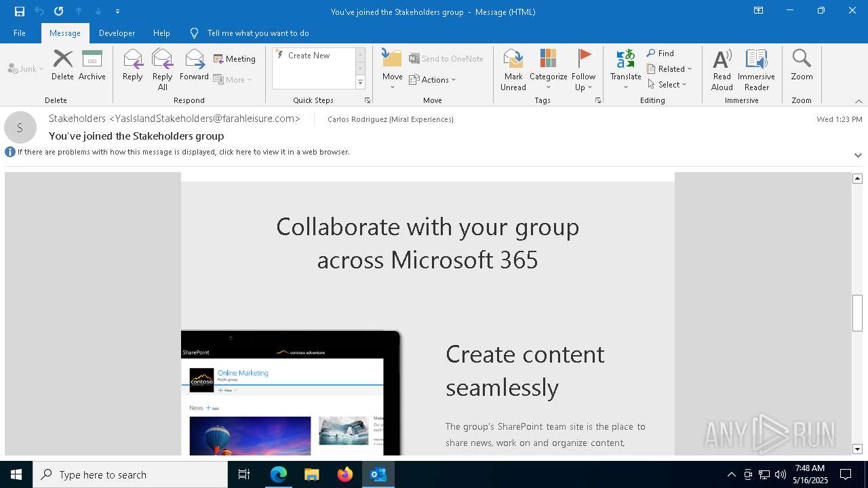Screen dimensions: 868x488
Task: Delete this message
Action: coord(62,65)
